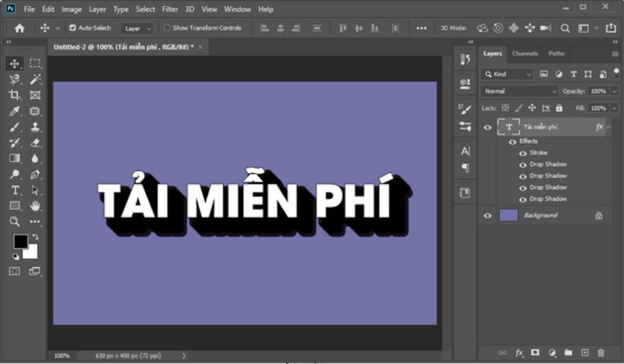
Task: Open the Kind filter dropdown
Action: 507,74
